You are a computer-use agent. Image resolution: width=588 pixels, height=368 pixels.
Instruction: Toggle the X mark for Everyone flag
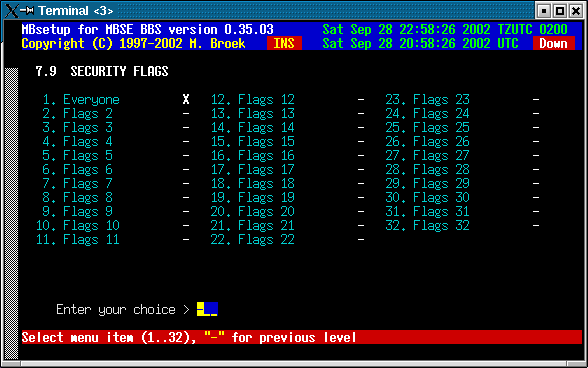(x=186, y=99)
